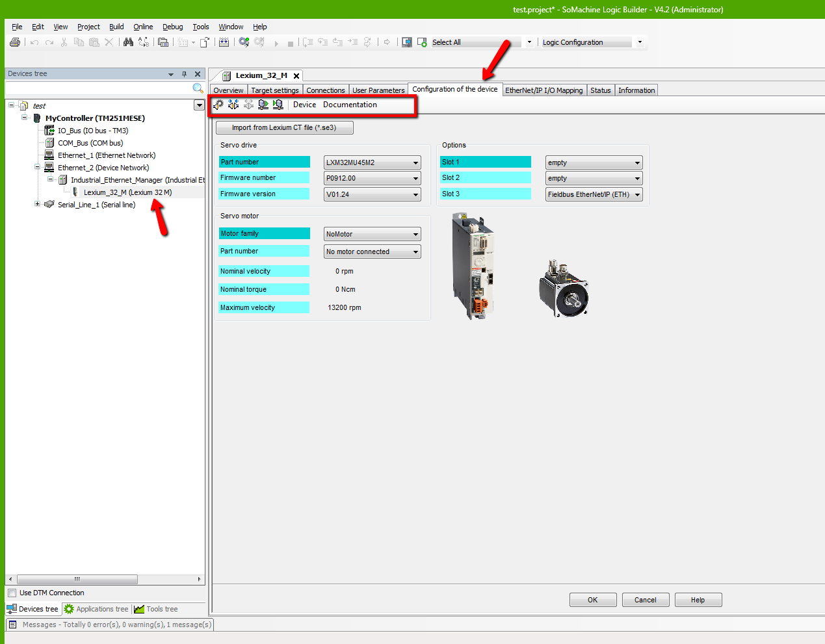
Task: Open the Device menu in the device toolbar
Action: pyautogui.click(x=304, y=105)
